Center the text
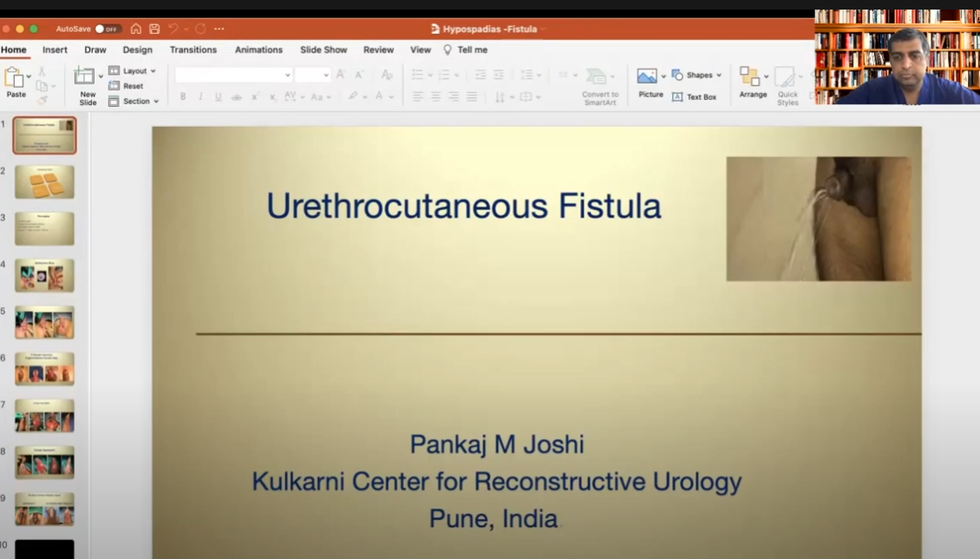Screen dimensions: 980x559 click(435, 97)
